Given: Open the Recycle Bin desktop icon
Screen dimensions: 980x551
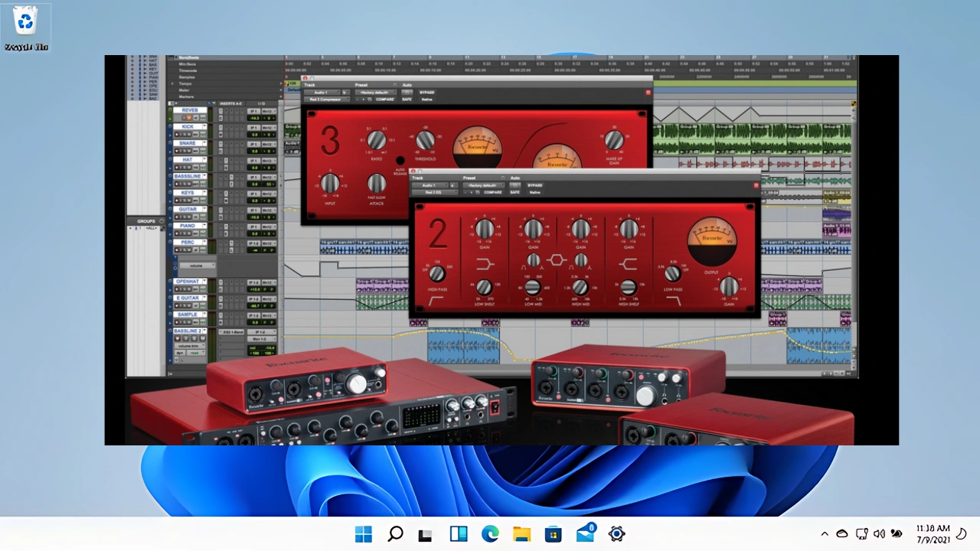Looking at the screenshot, I should (26, 28).
